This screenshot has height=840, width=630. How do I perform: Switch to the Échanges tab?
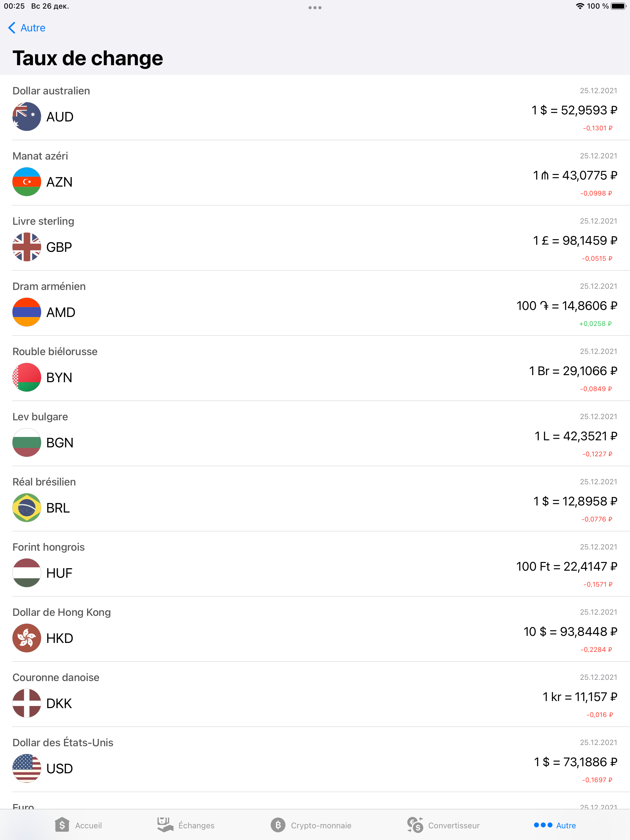pos(186,825)
